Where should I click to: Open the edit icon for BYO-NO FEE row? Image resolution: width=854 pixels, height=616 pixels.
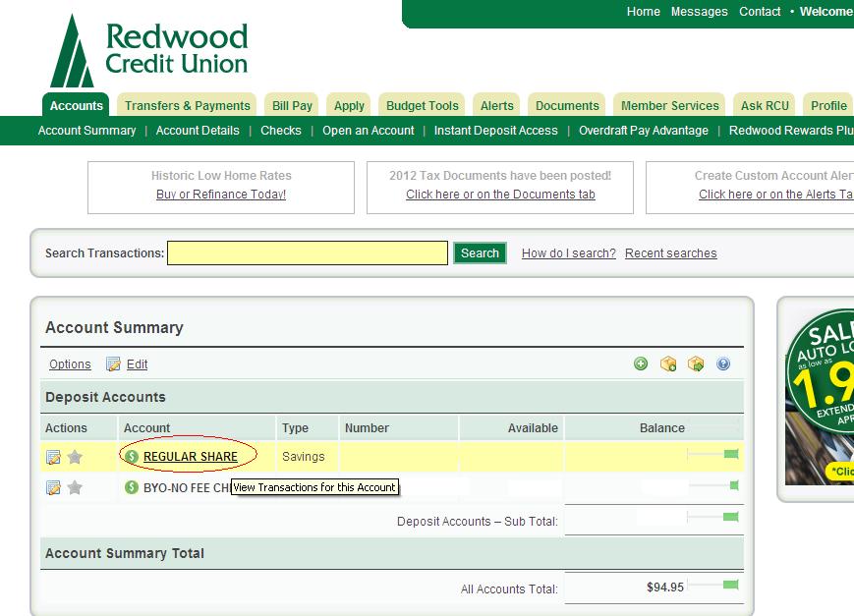(53, 487)
